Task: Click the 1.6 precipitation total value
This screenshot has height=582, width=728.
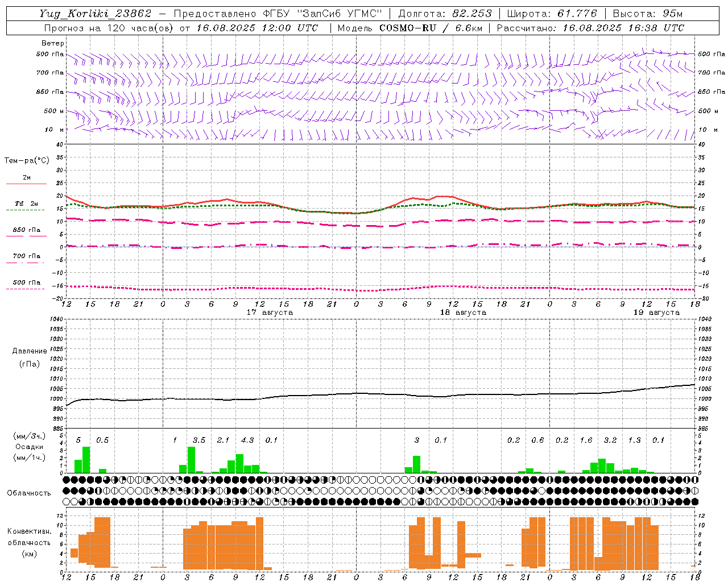Action: coord(586,440)
